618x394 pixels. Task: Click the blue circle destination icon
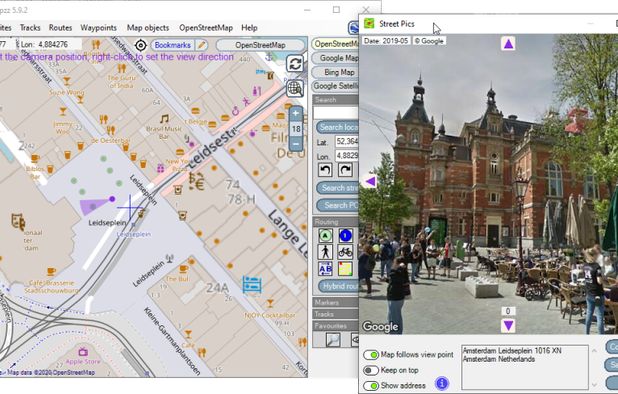(345, 236)
